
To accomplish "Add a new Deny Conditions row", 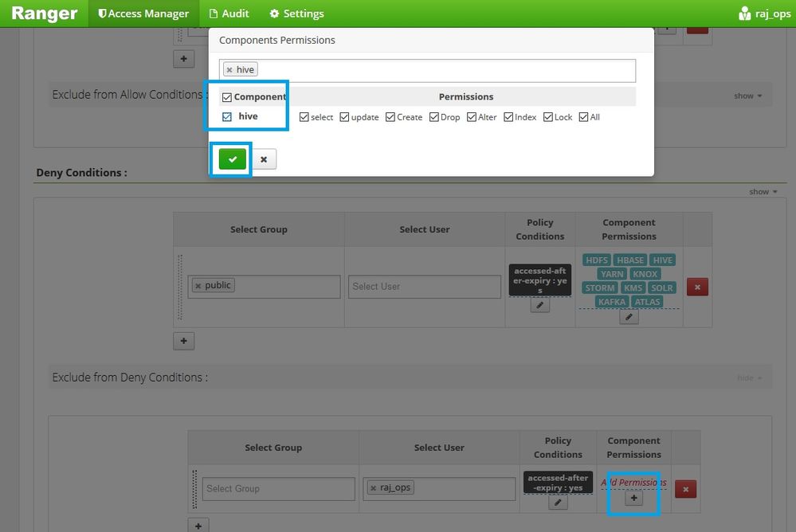I will point(184,341).
